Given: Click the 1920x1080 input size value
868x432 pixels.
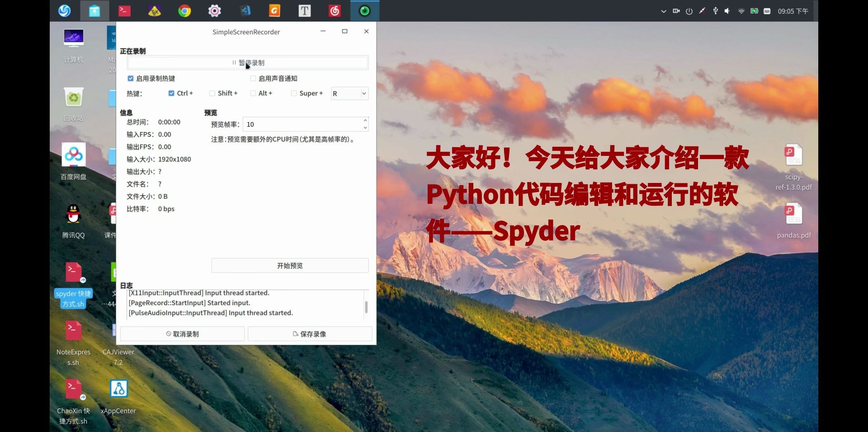Looking at the screenshot, I should pyautogui.click(x=175, y=159).
